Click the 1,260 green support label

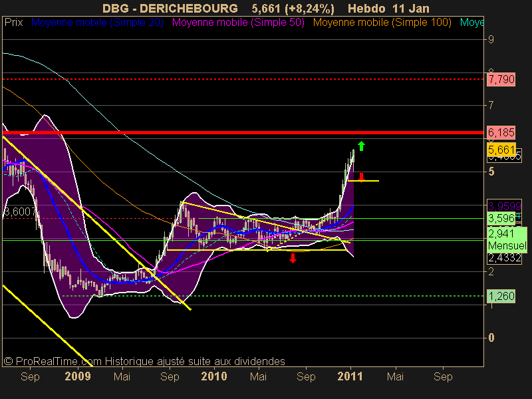[x=501, y=296]
